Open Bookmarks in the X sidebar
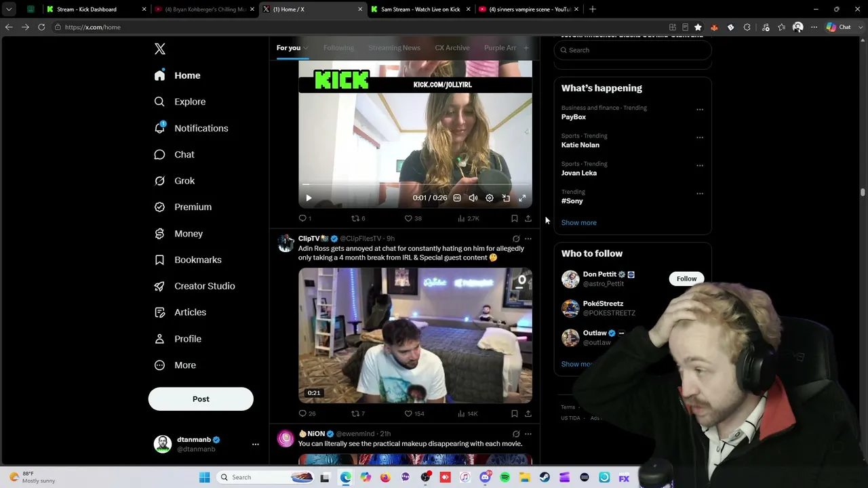Image resolution: width=868 pixels, height=488 pixels. click(188, 260)
